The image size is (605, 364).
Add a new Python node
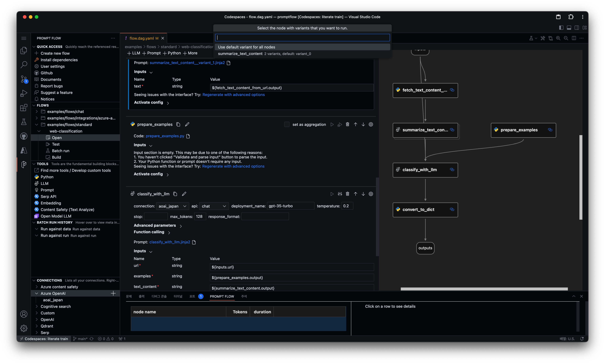(172, 53)
